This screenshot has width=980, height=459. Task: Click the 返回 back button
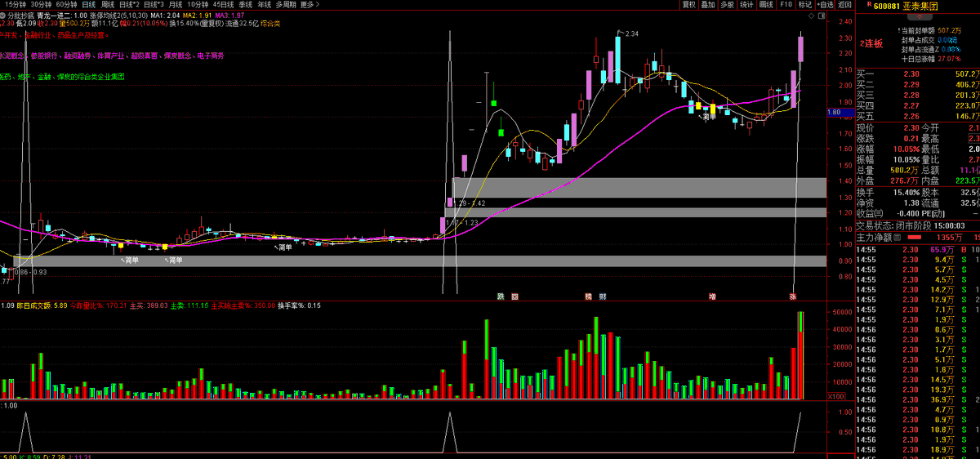(844, 4)
